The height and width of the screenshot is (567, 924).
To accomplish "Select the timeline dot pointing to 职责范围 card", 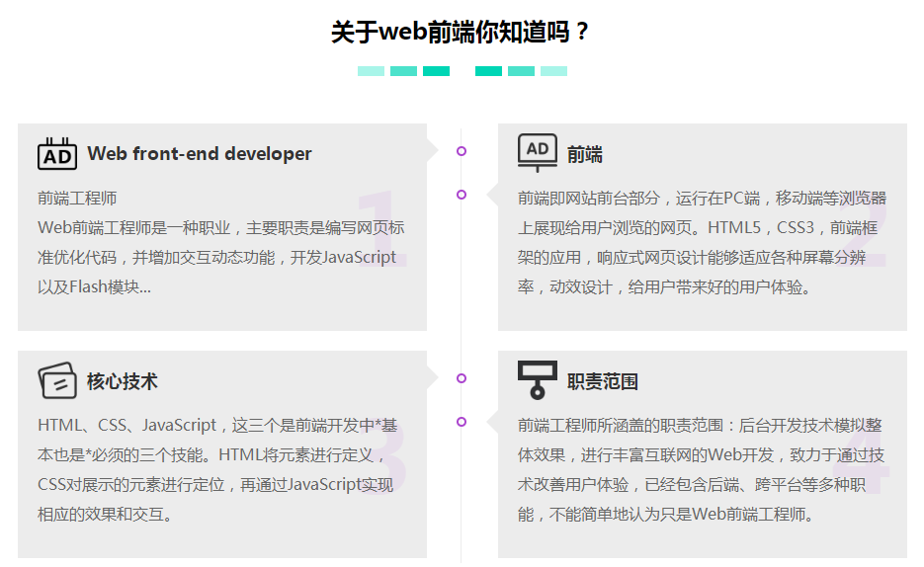I will pyautogui.click(x=462, y=422).
